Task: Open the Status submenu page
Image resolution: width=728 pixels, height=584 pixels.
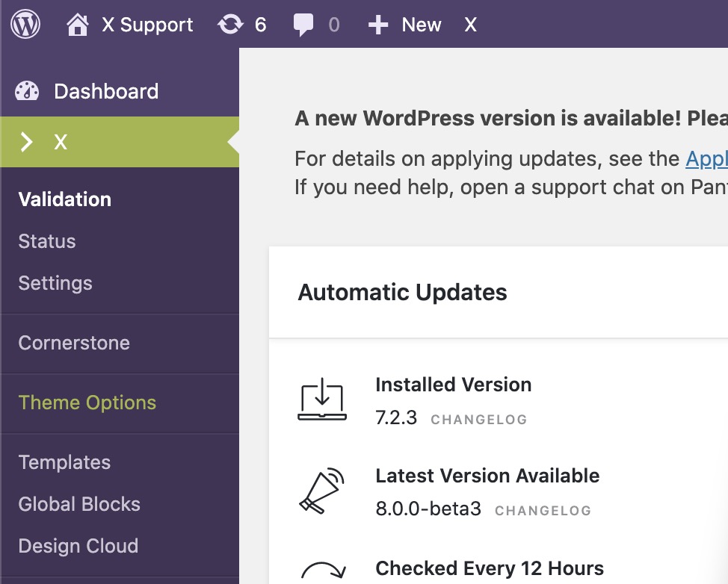Action: tap(47, 241)
